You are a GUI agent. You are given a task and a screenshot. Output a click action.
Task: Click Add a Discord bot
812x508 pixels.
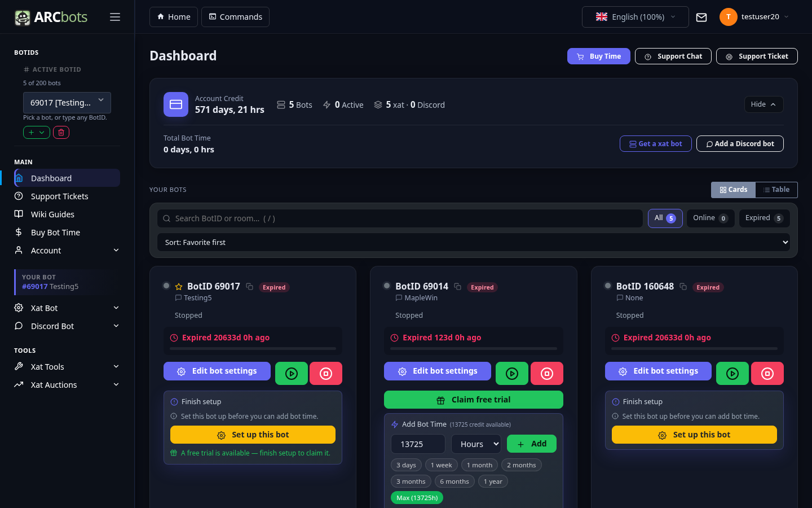[x=740, y=144]
